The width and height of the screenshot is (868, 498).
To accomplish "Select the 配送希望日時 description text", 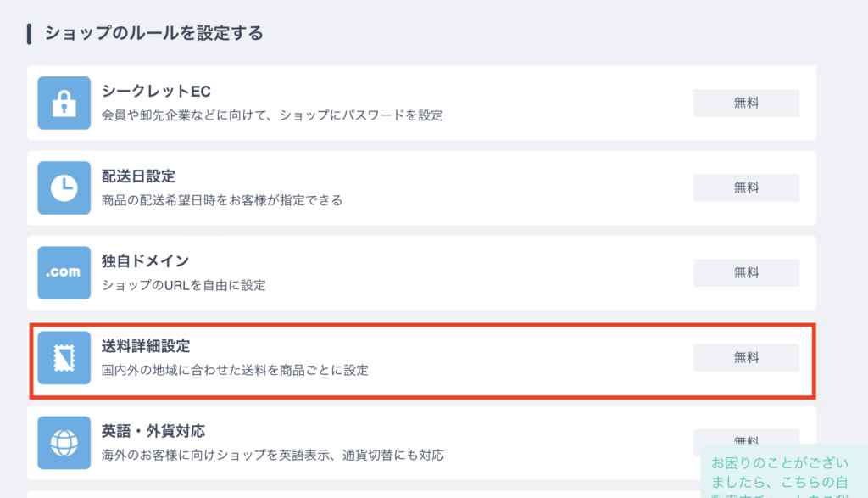I will click(x=222, y=200).
